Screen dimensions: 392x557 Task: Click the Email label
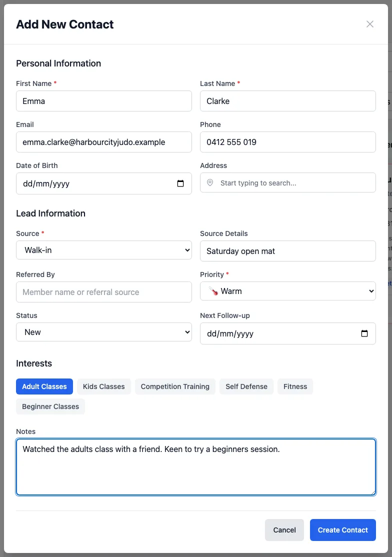point(25,124)
